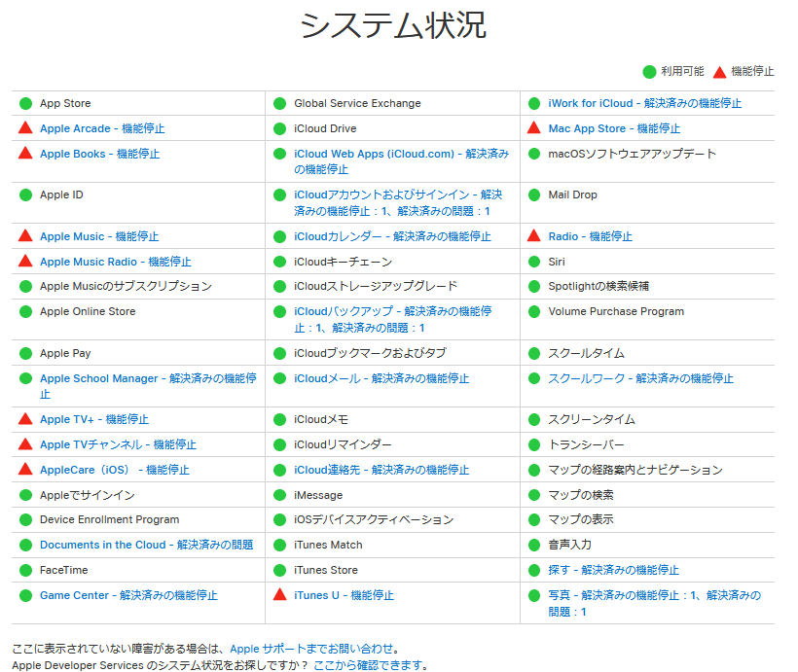This screenshot has height=672, width=798.
Task: Click the red outage triangle next to Apple Books
Action: pos(25,153)
